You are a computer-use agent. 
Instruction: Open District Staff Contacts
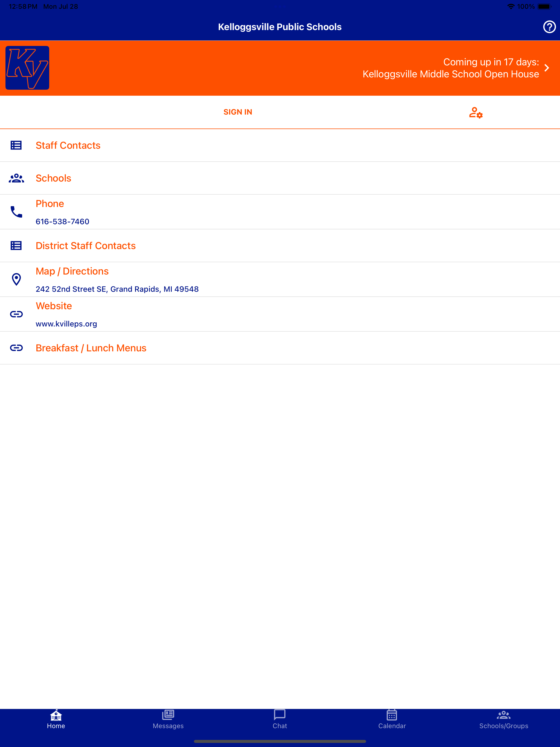point(280,246)
